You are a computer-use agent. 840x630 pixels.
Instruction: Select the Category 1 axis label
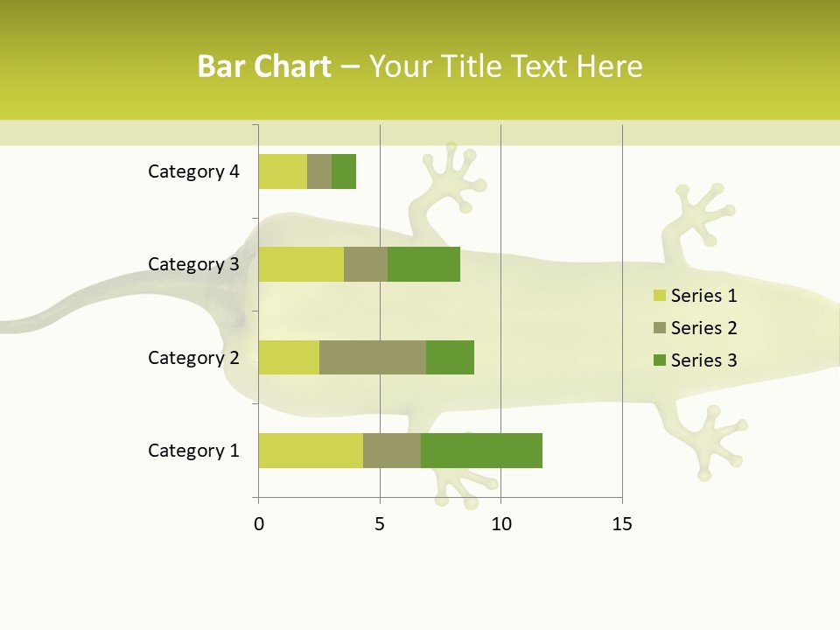193,451
